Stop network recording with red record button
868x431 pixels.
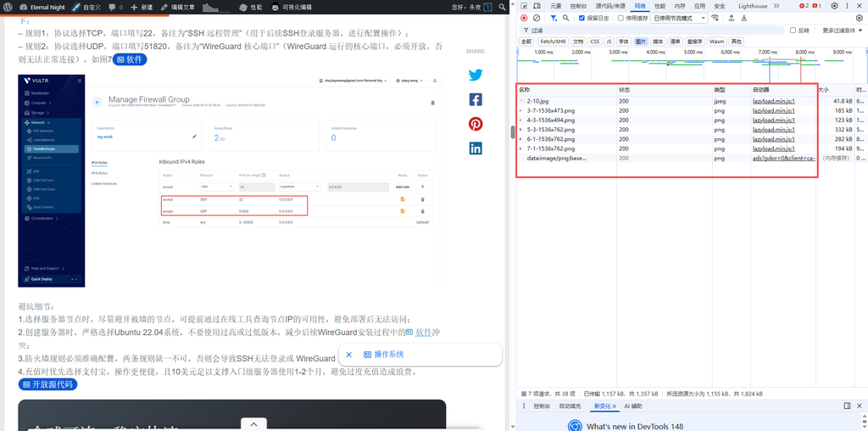click(x=524, y=18)
